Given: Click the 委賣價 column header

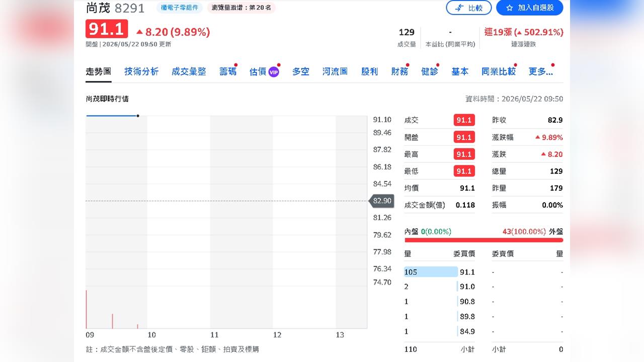Looking at the screenshot, I should click(x=503, y=254).
